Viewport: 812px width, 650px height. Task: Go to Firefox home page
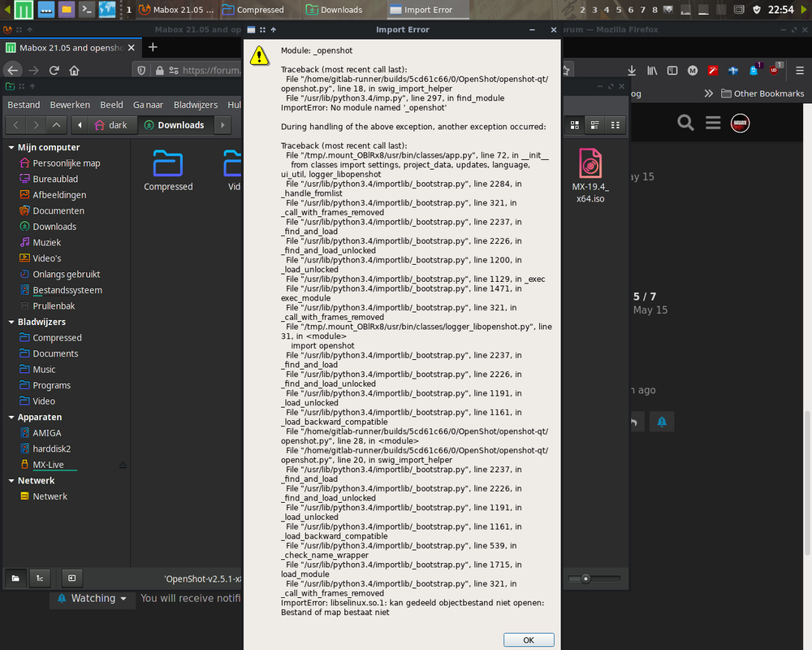pyautogui.click(x=74, y=71)
